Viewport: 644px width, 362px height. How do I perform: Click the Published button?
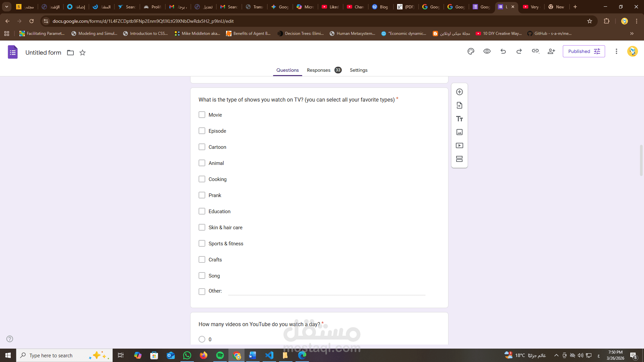coord(584,51)
